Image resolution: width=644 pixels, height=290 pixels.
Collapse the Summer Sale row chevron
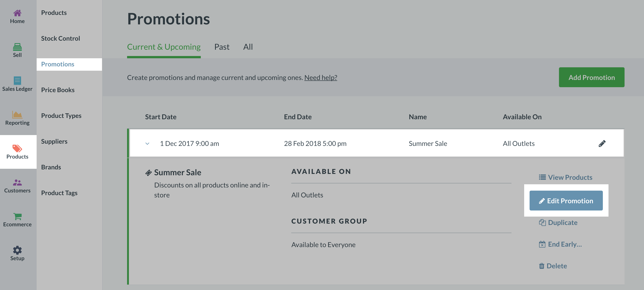[147, 144]
